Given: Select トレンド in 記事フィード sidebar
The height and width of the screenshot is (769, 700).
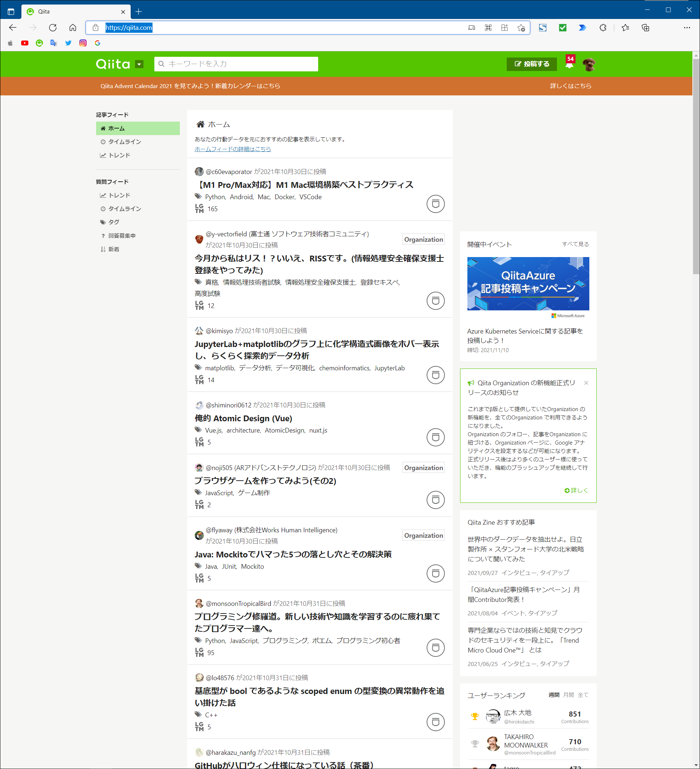Looking at the screenshot, I should pos(119,155).
